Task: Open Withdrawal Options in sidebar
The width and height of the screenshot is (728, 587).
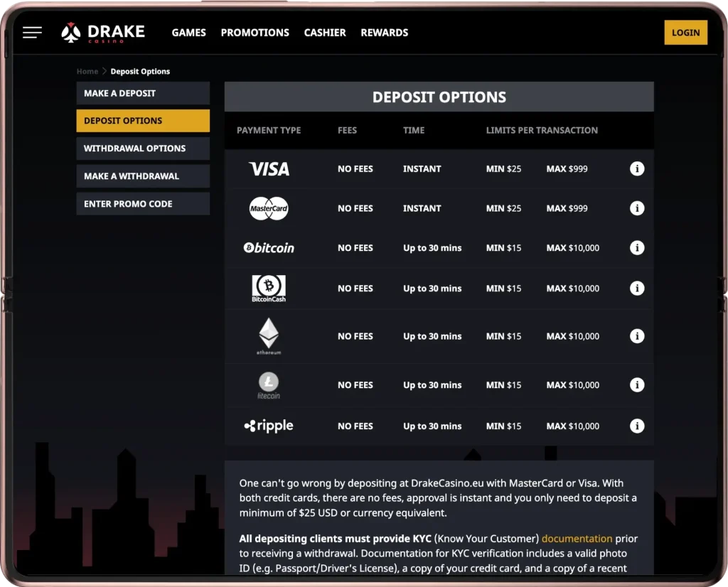Action: click(x=143, y=149)
